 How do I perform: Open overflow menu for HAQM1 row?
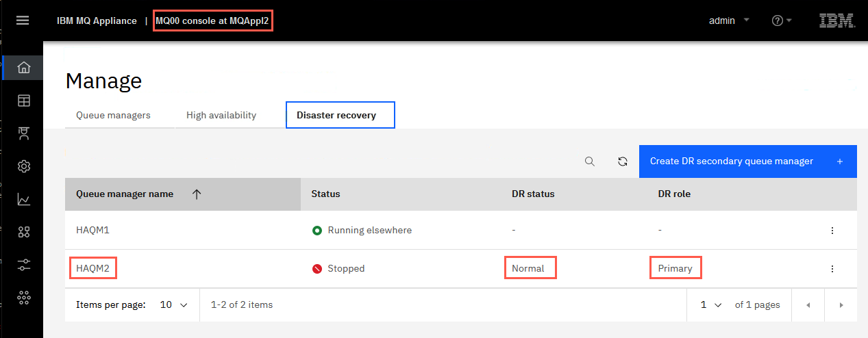(x=832, y=231)
